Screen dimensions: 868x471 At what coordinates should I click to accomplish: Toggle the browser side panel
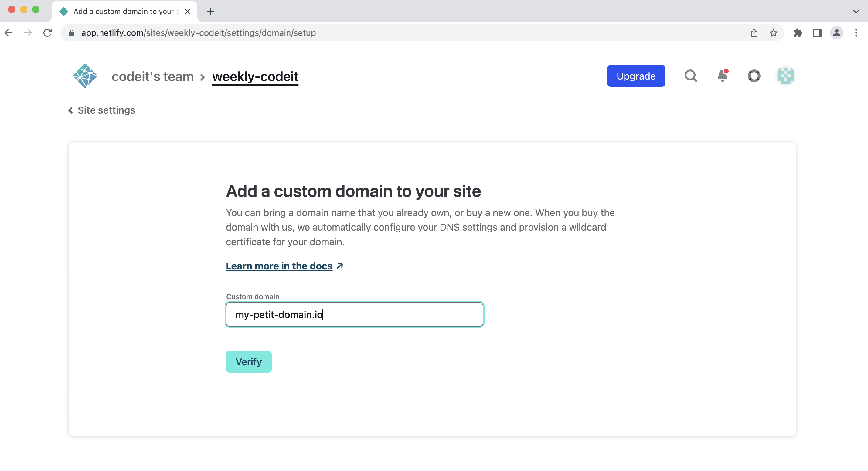tap(817, 33)
